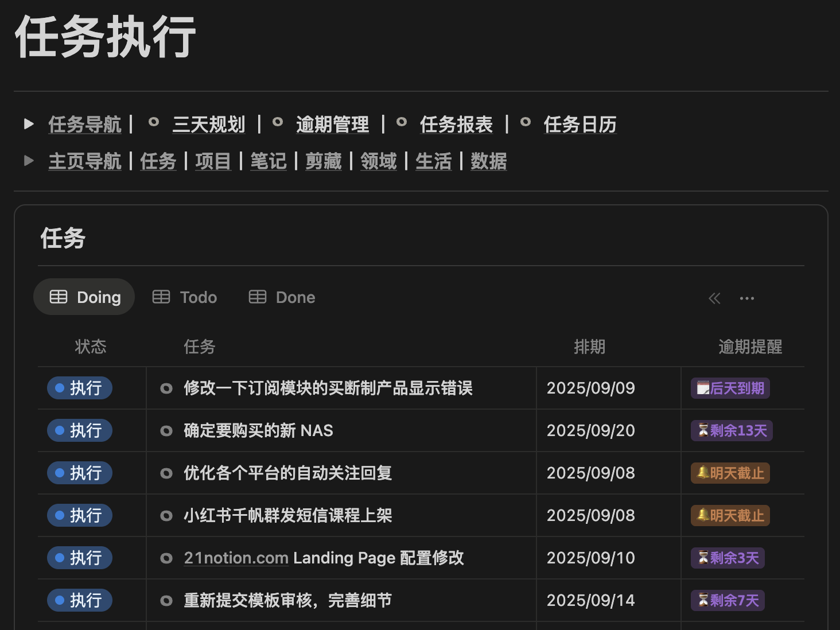Viewport: 840px width, 630px height.
Task: Toggle the 执行 status on the 修改一下订阅模块 row
Action: (x=80, y=388)
